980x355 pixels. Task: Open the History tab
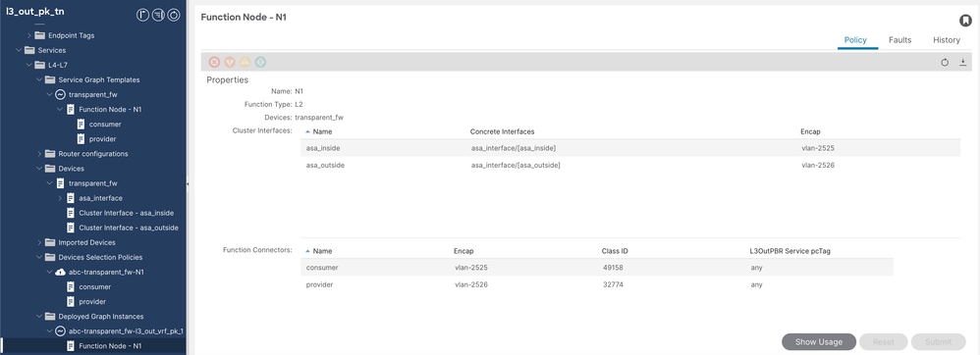947,40
